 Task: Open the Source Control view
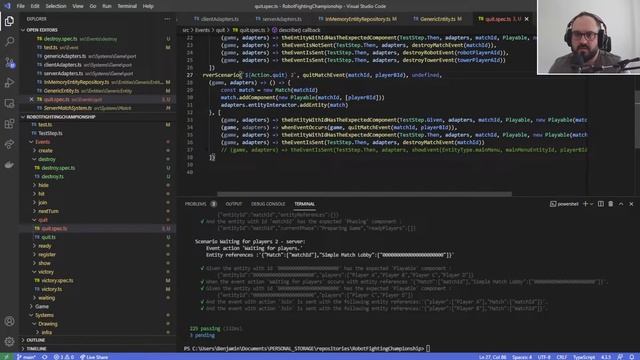(9, 62)
